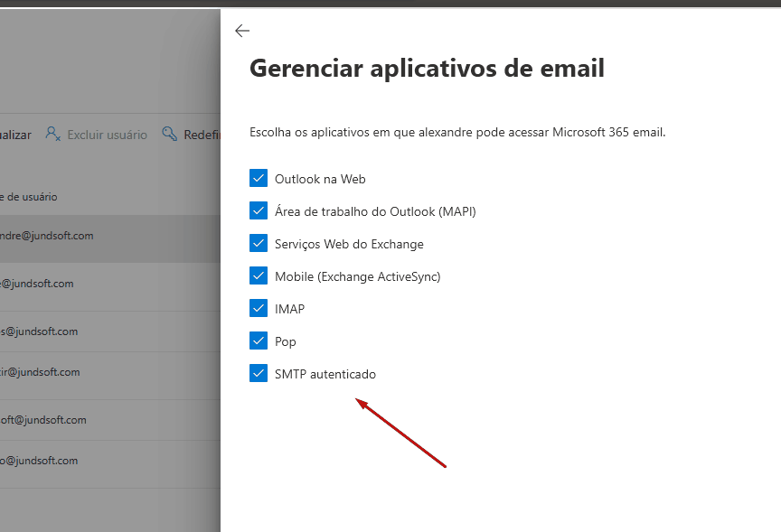
Task: Disable the Pop checkbox
Action: (x=259, y=341)
